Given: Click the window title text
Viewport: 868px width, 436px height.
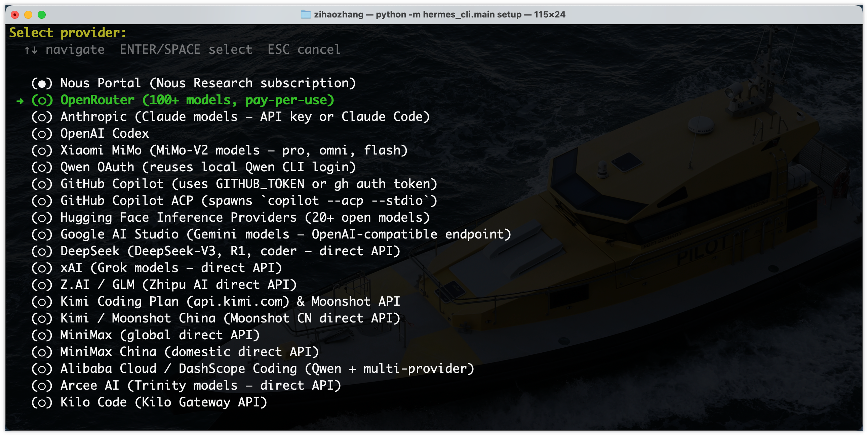Looking at the screenshot, I should [439, 14].
